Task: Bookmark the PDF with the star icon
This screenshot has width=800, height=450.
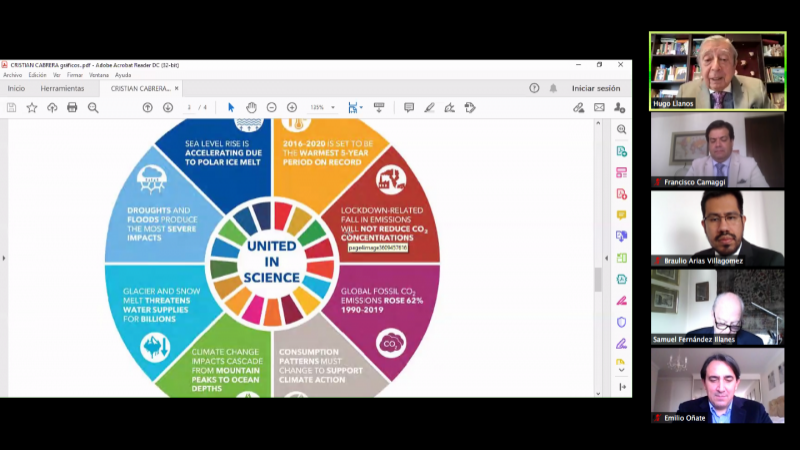Action: pos(32,108)
